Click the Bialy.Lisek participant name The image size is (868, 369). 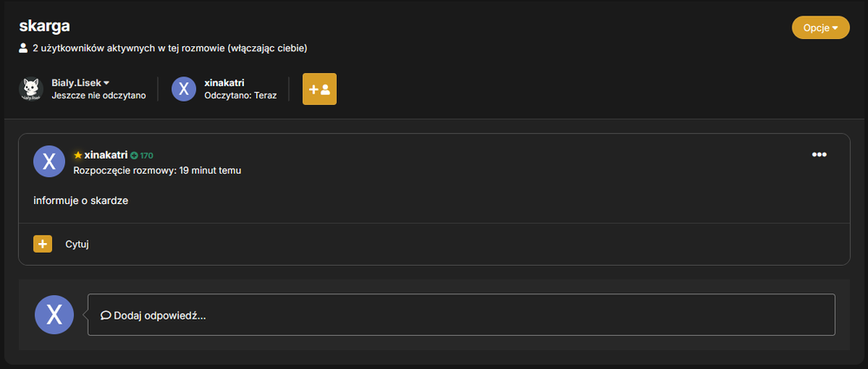(76, 82)
